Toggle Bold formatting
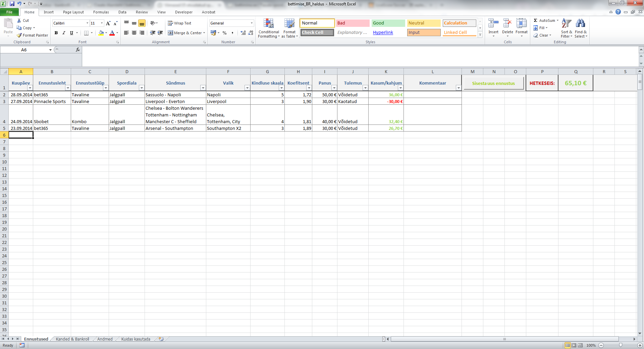644x349 pixels. pyautogui.click(x=56, y=33)
